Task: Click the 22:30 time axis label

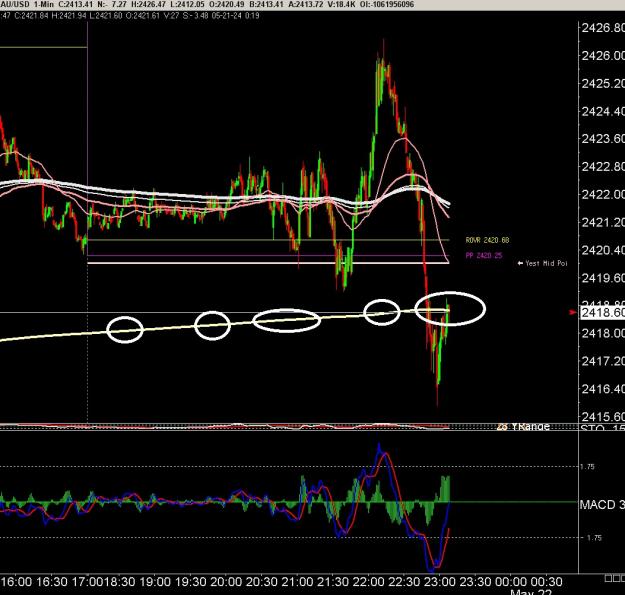Action: [x=404, y=582]
